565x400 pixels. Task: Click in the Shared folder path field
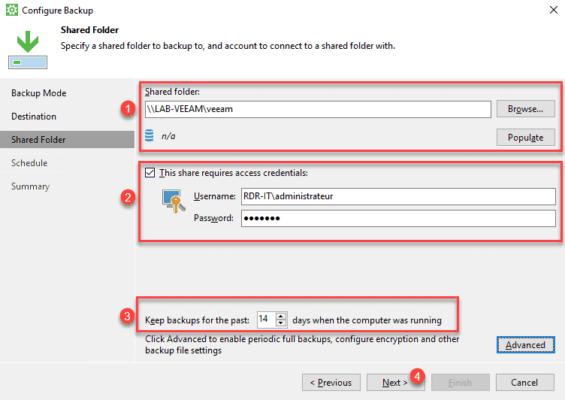[318, 109]
